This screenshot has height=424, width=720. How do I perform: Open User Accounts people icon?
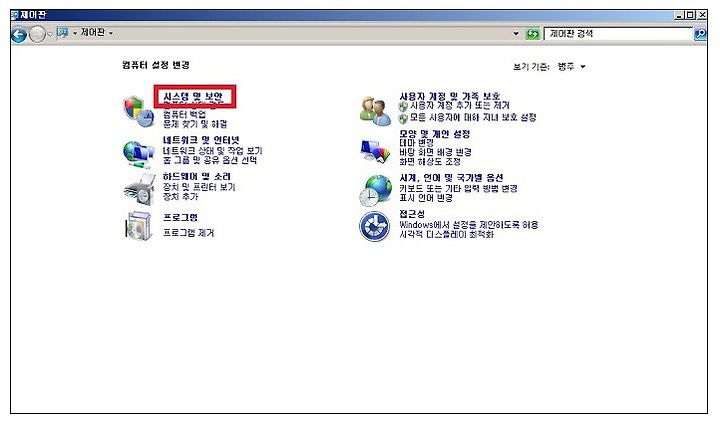(x=375, y=111)
